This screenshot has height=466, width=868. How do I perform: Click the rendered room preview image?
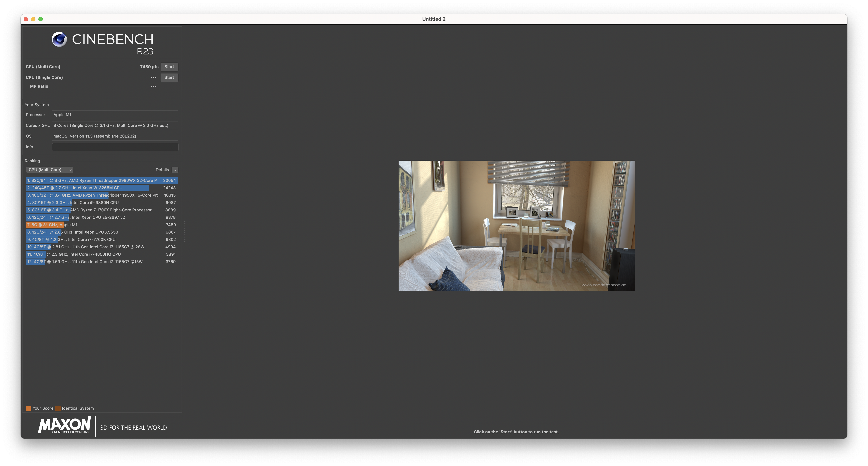pyautogui.click(x=516, y=226)
